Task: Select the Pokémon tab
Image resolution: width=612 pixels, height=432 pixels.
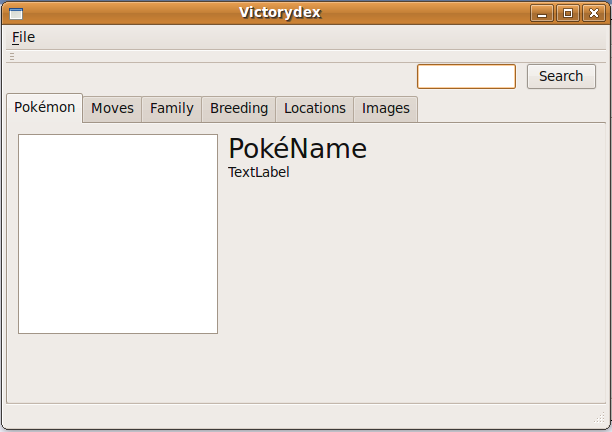Action: [44, 107]
